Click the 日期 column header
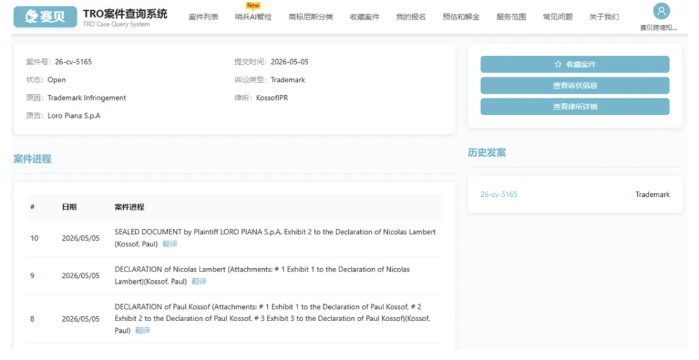This screenshot has height=360, width=699. coord(69,207)
